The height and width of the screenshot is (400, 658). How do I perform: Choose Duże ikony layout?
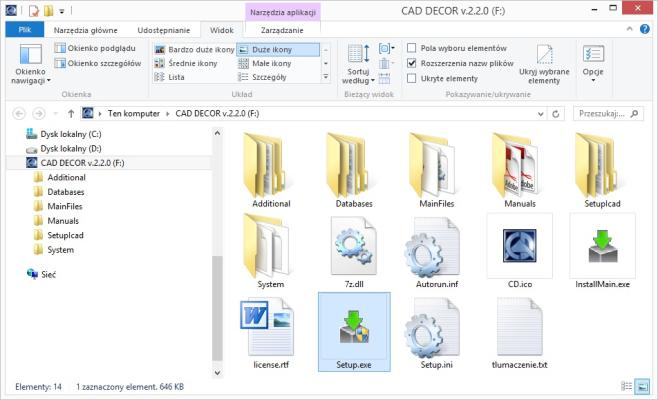point(278,50)
